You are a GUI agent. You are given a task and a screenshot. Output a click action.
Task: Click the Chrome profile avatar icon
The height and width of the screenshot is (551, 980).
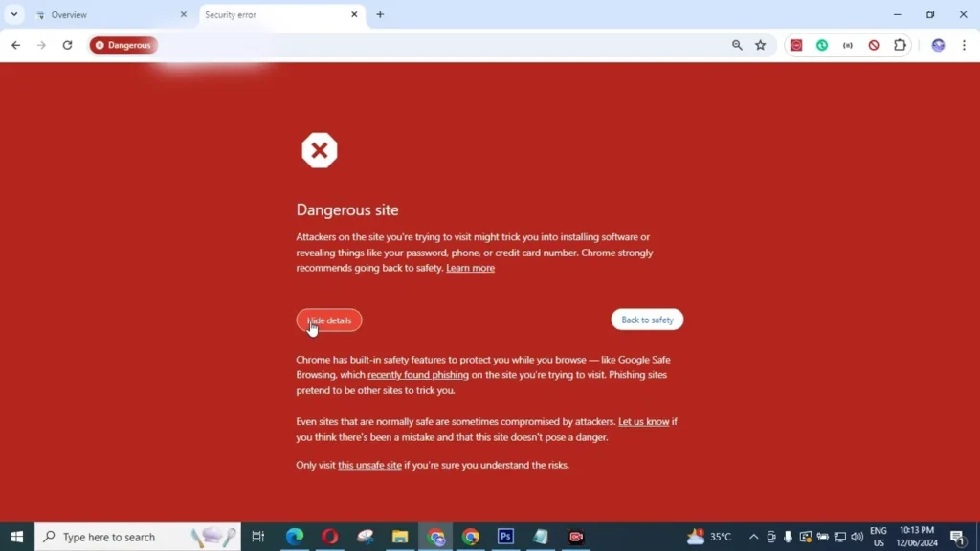click(x=938, y=45)
